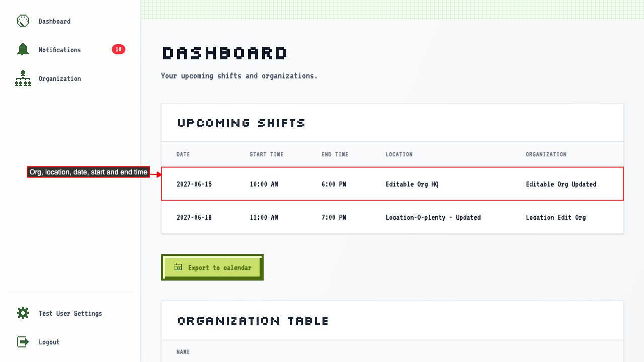Click the Date column header
This screenshot has height=362, width=644.
[183, 154]
